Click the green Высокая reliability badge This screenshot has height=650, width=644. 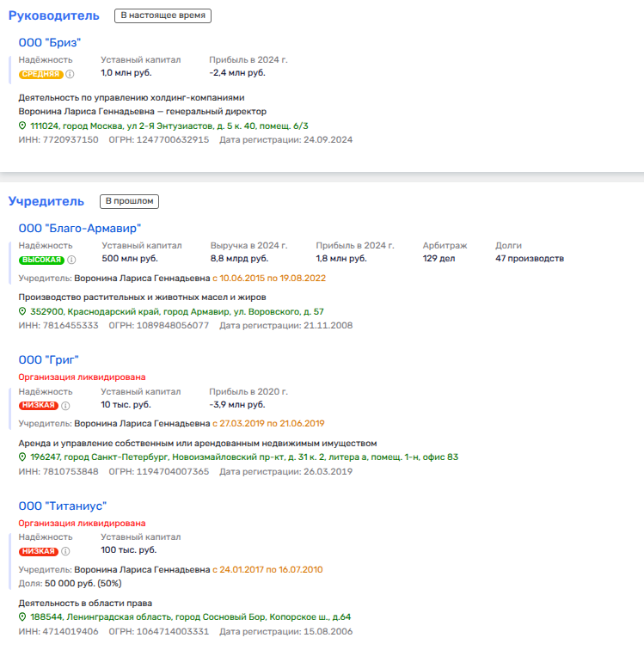point(41,260)
